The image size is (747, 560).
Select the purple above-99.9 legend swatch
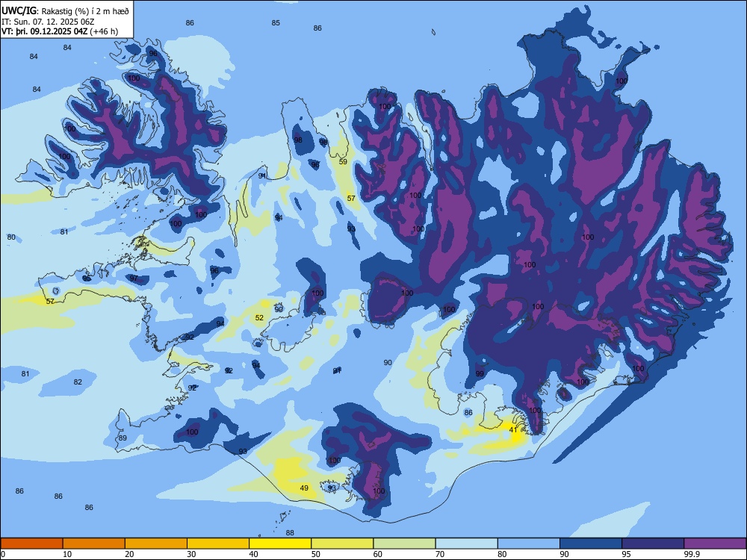[715, 544]
